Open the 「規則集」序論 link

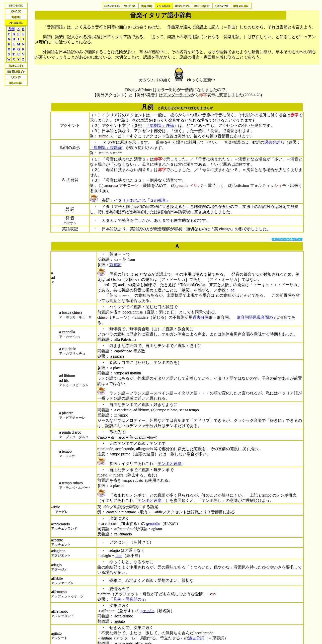[x=160, y=126]
